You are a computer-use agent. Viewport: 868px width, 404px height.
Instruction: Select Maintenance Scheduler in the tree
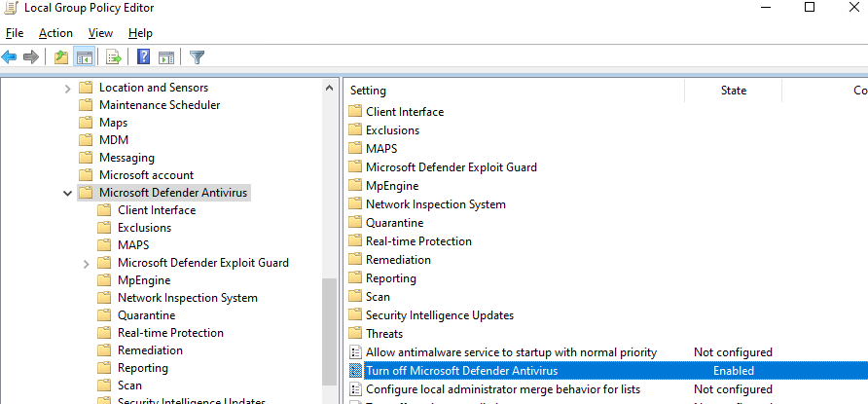coord(160,105)
